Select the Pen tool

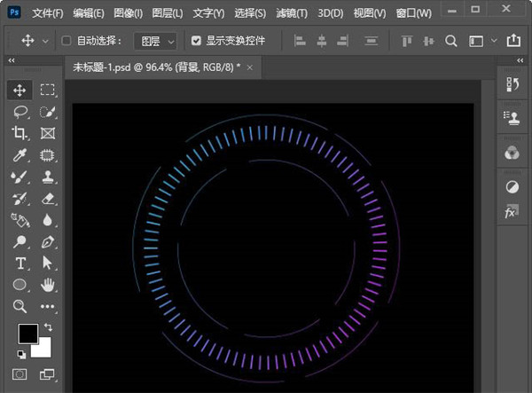pyautogui.click(x=48, y=241)
